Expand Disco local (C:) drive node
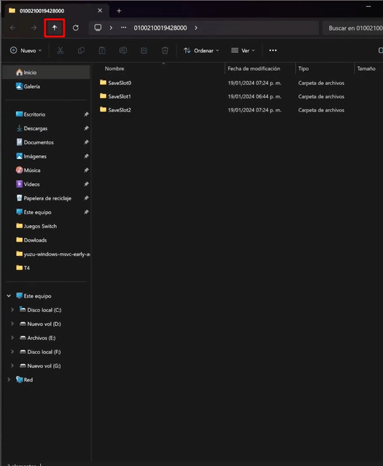 12,310
